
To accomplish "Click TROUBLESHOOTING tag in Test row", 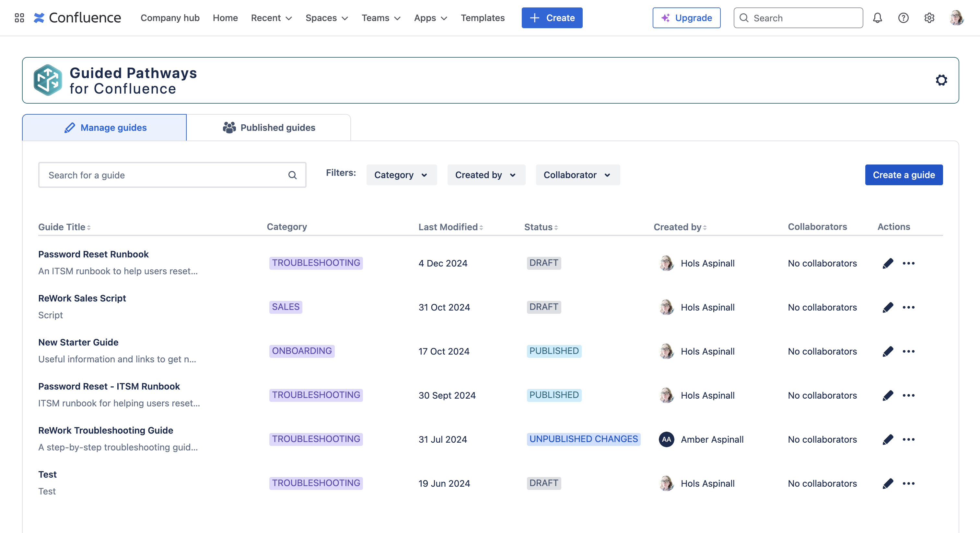I will [x=316, y=483].
